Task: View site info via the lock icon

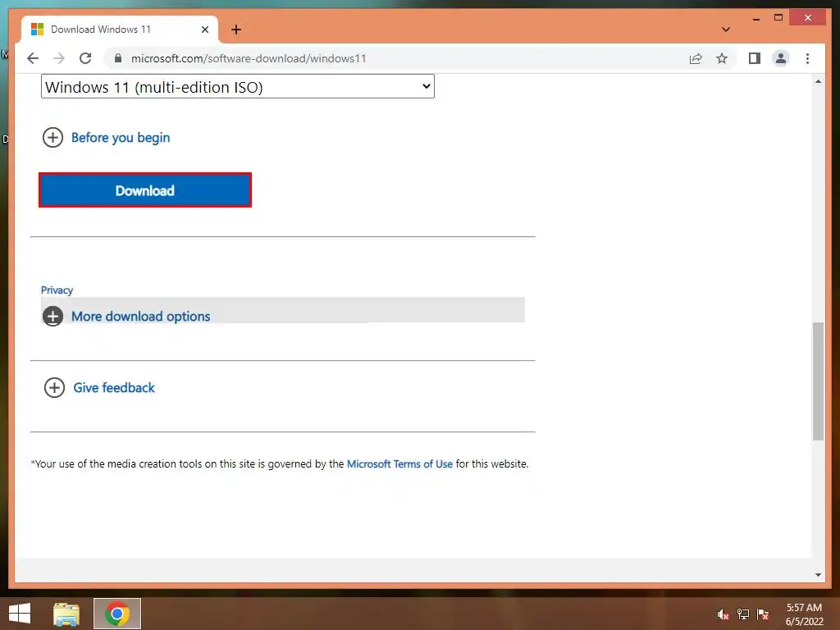Action: [x=118, y=58]
